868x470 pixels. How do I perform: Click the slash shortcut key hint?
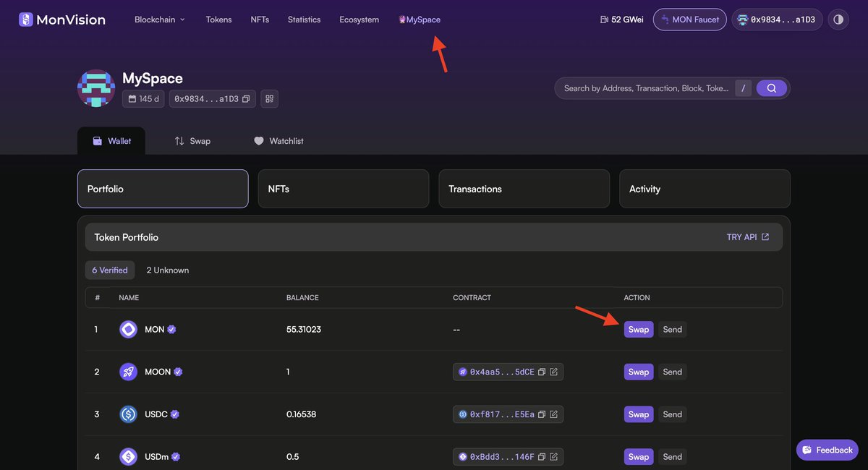(x=743, y=88)
